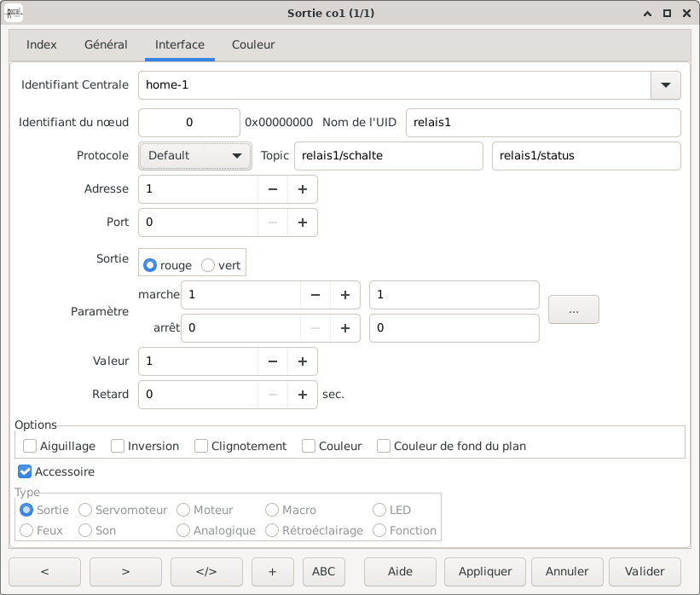The height and width of the screenshot is (595, 700).
Task: Increase Retard delay with plus button
Action: (302, 395)
